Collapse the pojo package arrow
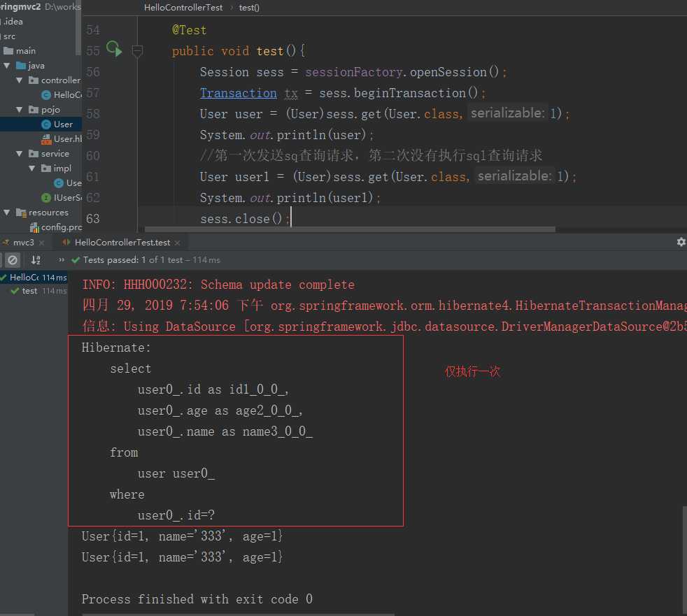687x616 pixels. [20, 110]
